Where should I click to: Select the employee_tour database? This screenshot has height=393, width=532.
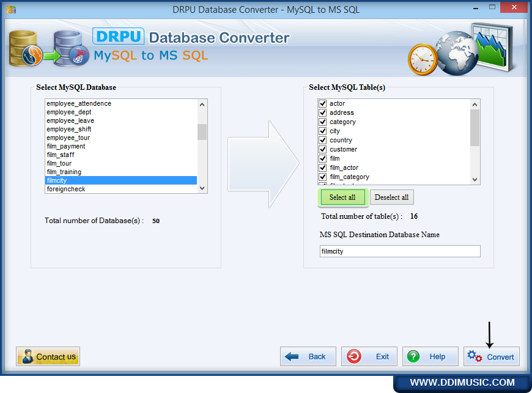[121, 138]
